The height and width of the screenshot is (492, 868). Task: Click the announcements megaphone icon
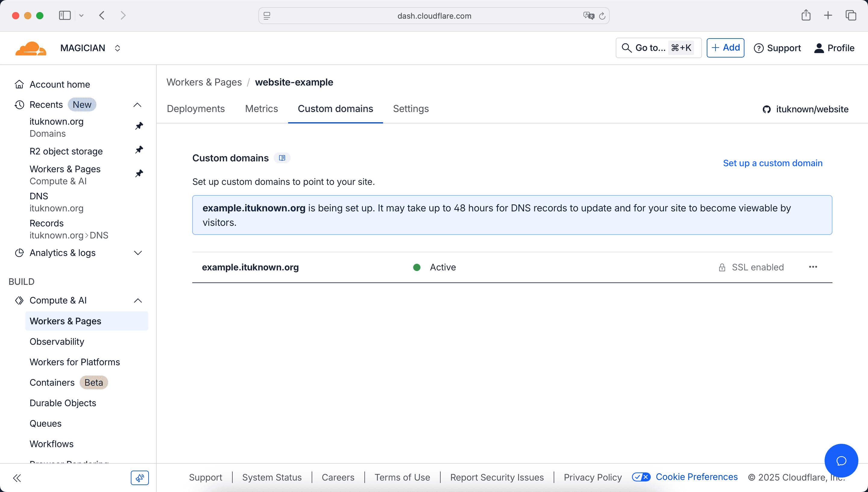tap(140, 478)
